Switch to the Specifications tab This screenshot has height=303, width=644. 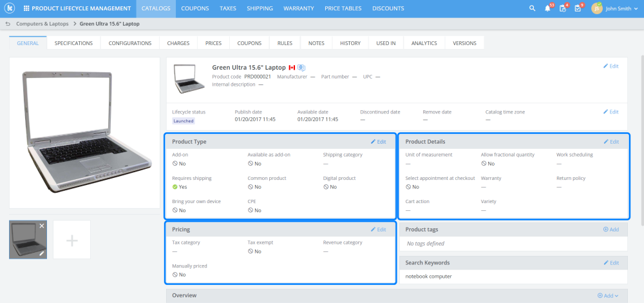(74, 43)
